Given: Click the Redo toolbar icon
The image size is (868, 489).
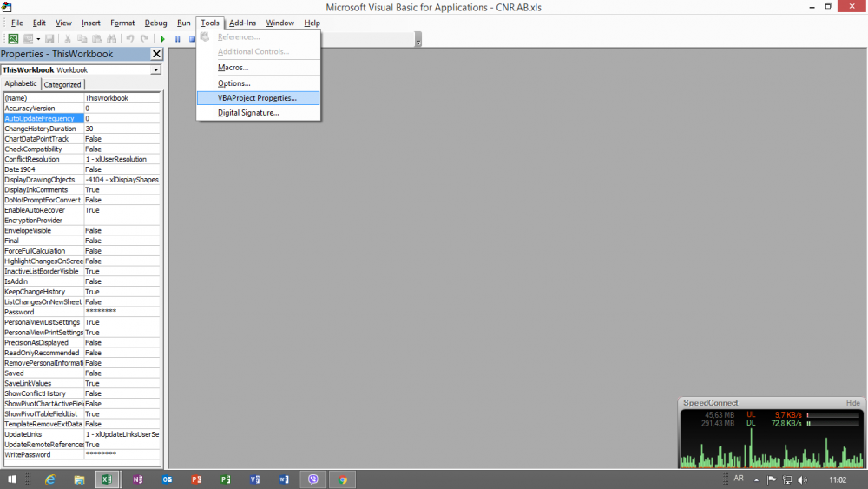Looking at the screenshot, I should pyautogui.click(x=144, y=39).
